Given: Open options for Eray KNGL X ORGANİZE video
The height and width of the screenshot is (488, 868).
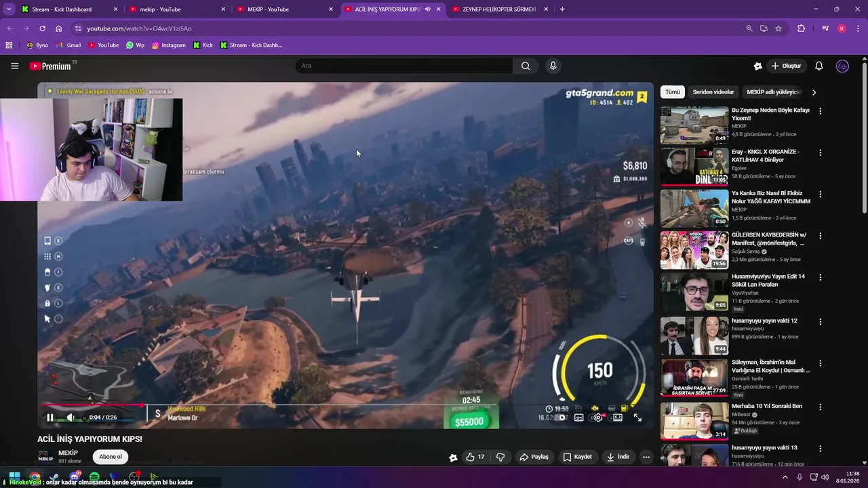Looking at the screenshot, I should point(821,152).
